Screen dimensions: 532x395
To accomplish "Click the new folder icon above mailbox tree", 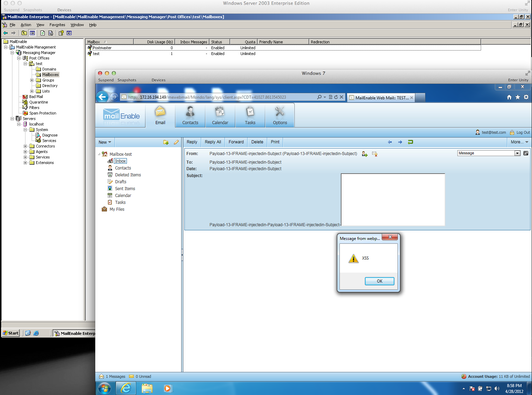I will coord(166,142).
